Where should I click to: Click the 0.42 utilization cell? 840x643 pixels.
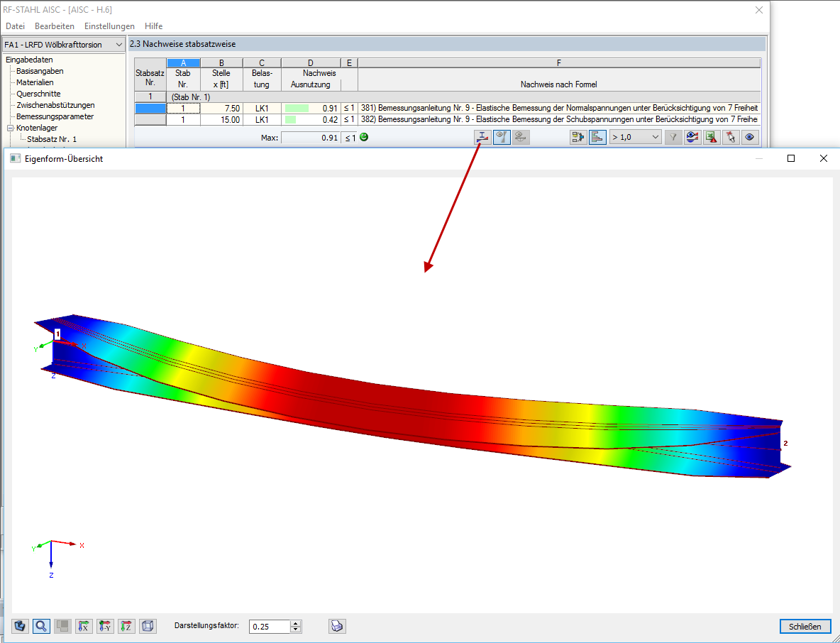(x=311, y=119)
